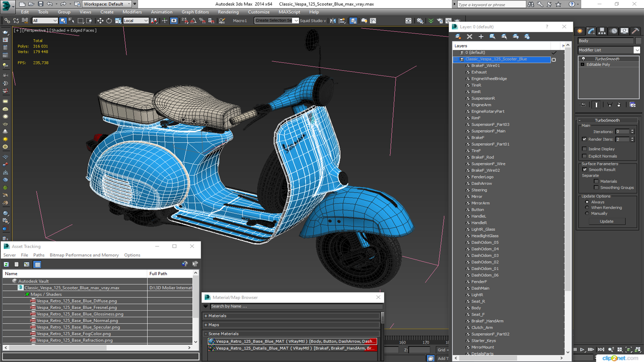Click Pin Stack icon
Viewport: 644px width, 362px height.
coord(583,105)
